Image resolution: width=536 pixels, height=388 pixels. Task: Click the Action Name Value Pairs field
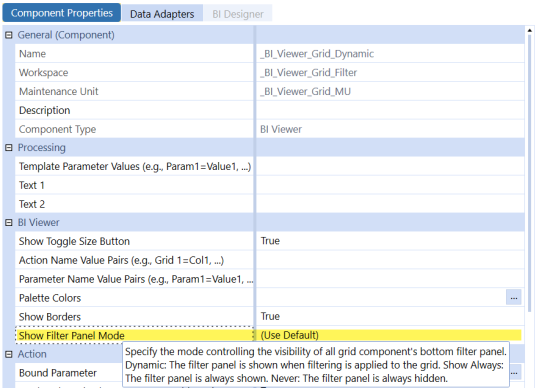390,260
